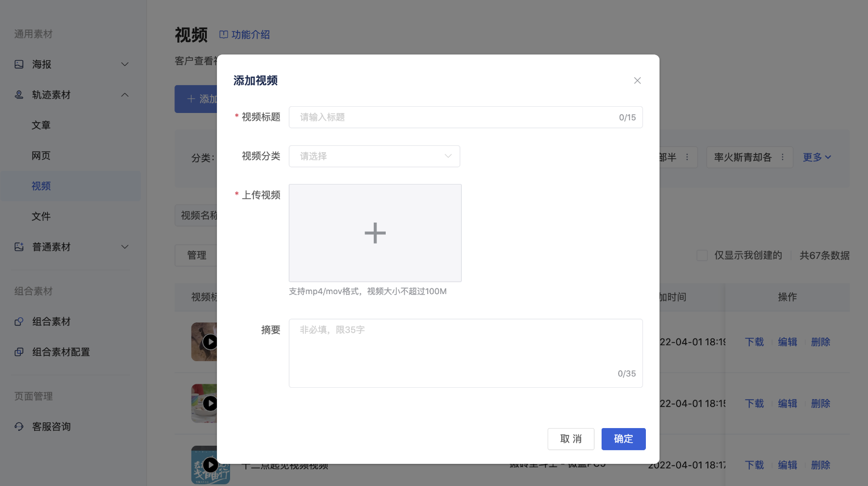Collapse the 轨迹素材 menu chevron

pos(125,95)
